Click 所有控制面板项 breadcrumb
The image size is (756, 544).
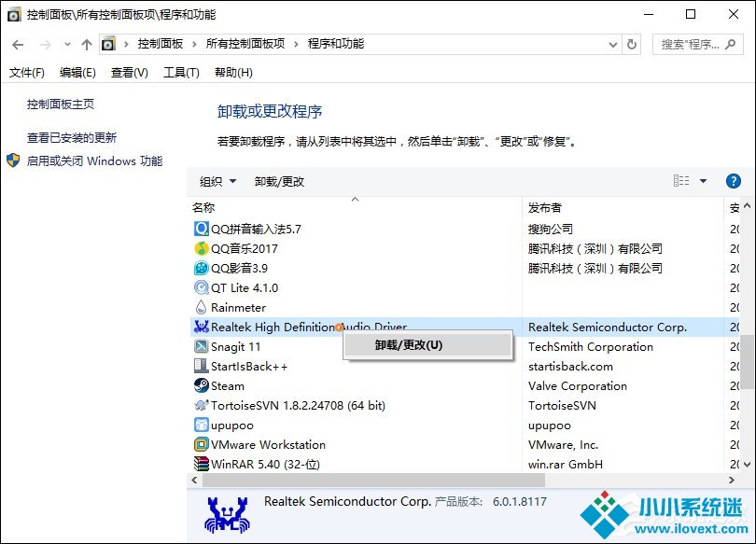(x=245, y=44)
